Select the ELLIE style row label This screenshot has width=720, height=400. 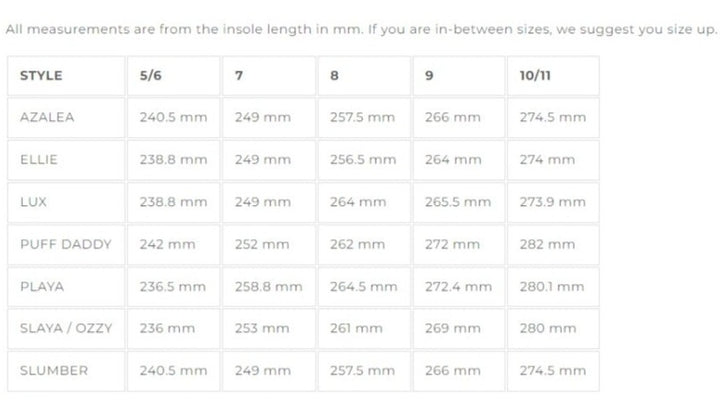pos(38,159)
